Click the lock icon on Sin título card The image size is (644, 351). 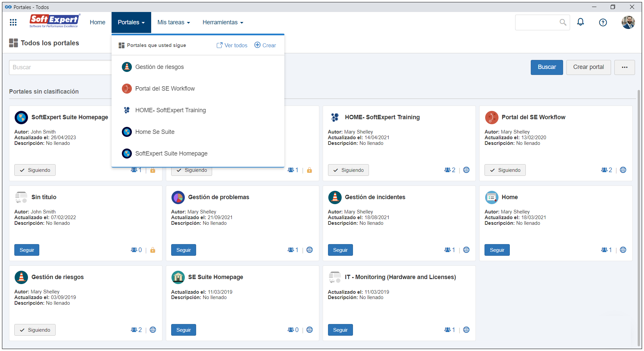click(x=153, y=250)
